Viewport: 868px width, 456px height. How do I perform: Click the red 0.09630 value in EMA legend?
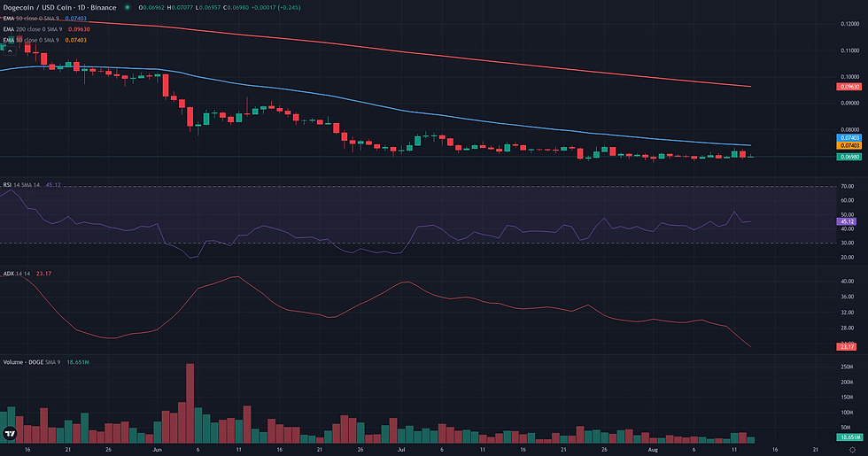(x=79, y=28)
